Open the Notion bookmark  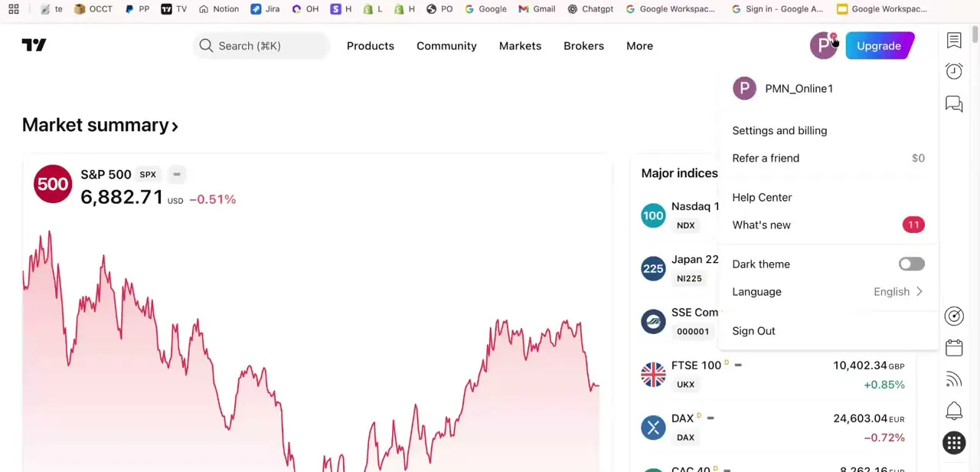pyautogui.click(x=218, y=9)
